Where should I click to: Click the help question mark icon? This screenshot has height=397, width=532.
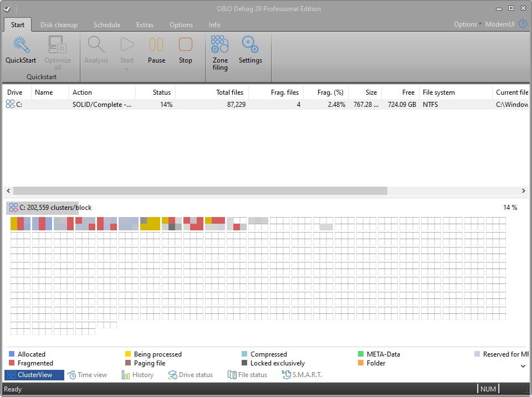point(521,24)
